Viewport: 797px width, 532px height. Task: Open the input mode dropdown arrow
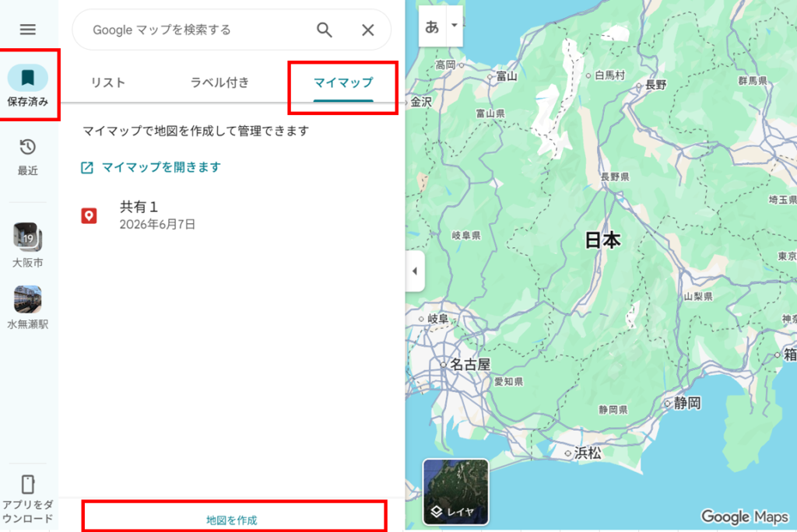pyautogui.click(x=455, y=26)
